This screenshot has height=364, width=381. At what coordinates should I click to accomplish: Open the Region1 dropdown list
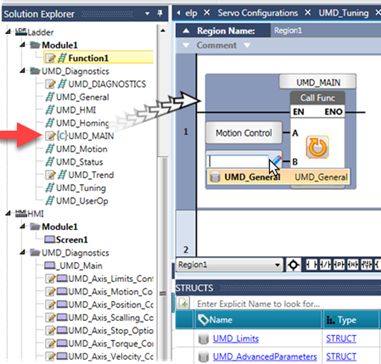tap(277, 265)
